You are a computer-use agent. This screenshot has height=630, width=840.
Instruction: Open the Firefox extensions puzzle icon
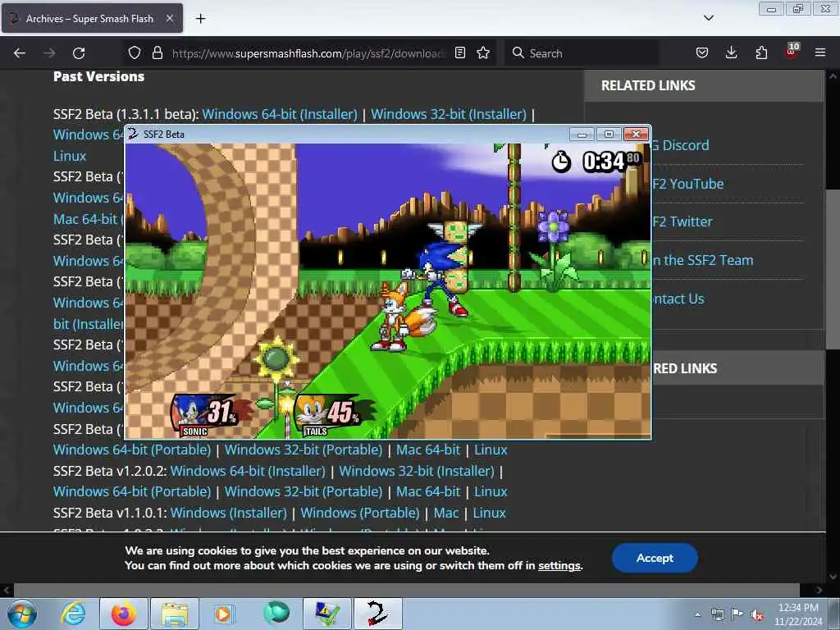(x=761, y=52)
